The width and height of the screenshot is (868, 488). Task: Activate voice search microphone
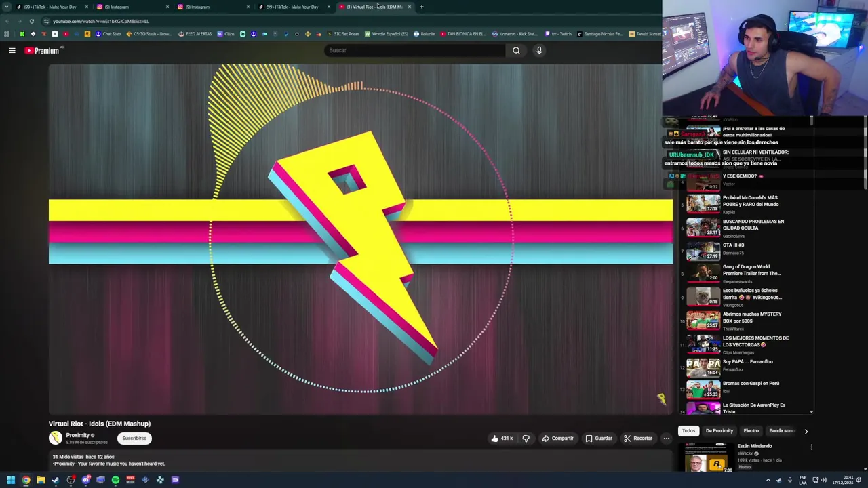(x=539, y=50)
